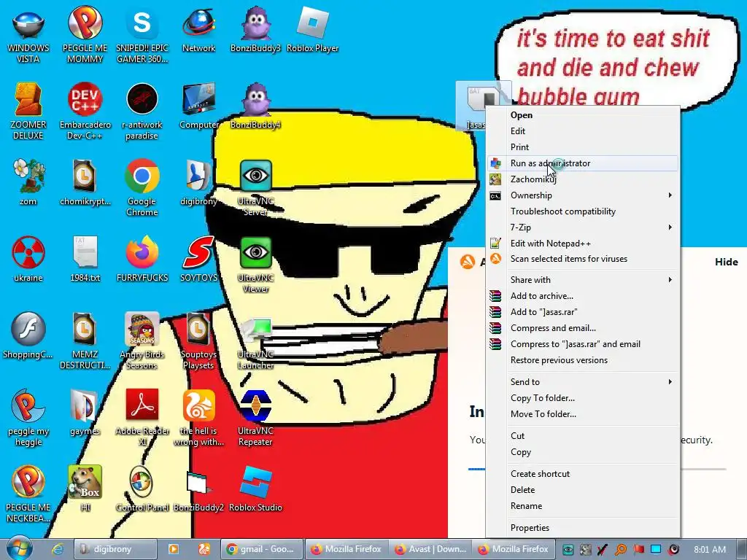The image size is (747, 560).
Task: Select the HI Box hamster icon
Action: tap(85, 489)
